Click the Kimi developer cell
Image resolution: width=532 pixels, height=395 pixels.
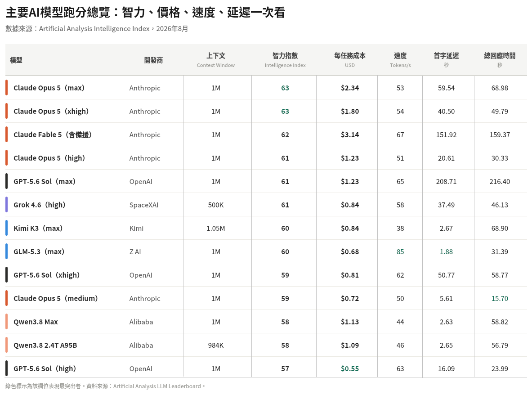click(x=136, y=229)
